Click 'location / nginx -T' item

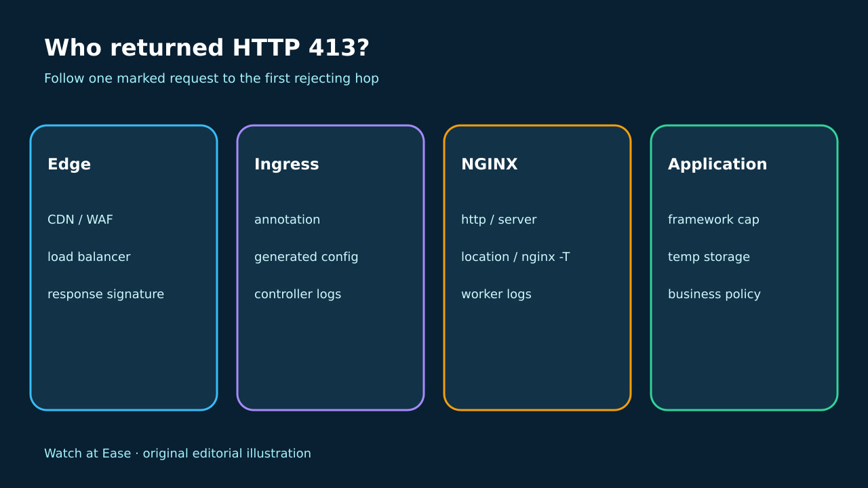pyautogui.click(x=515, y=257)
